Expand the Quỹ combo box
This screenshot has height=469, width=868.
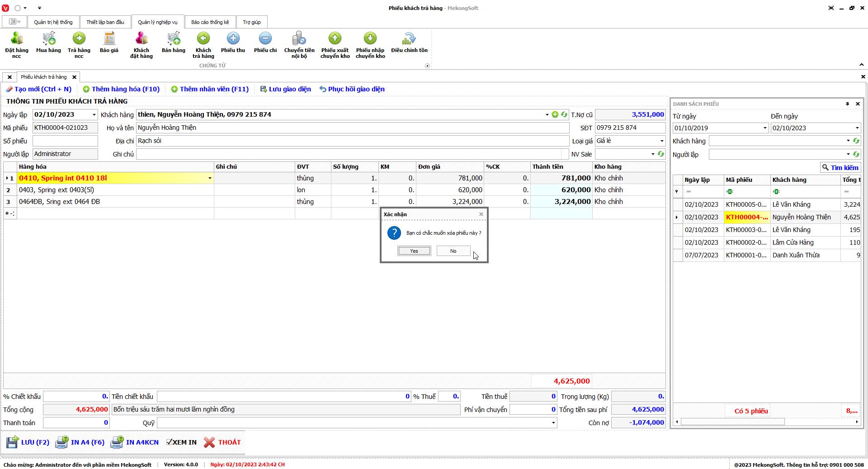click(x=553, y=423)
